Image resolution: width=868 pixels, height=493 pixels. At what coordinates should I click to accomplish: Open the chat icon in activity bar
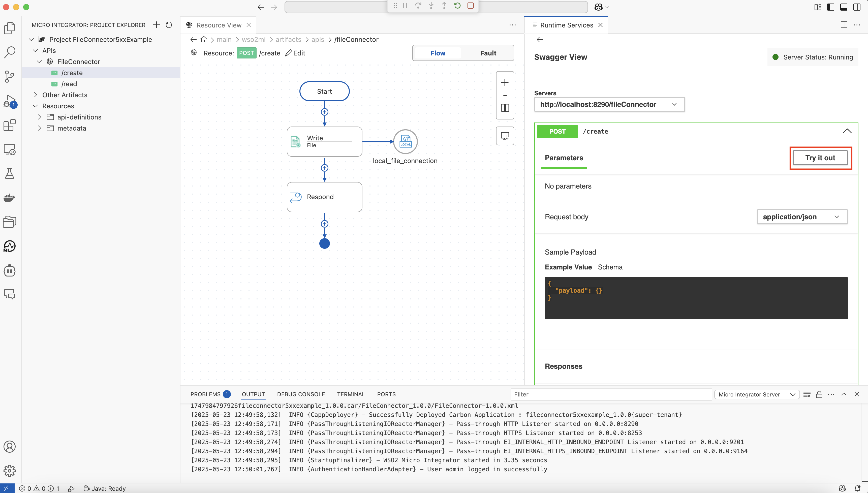coord(10,294)
